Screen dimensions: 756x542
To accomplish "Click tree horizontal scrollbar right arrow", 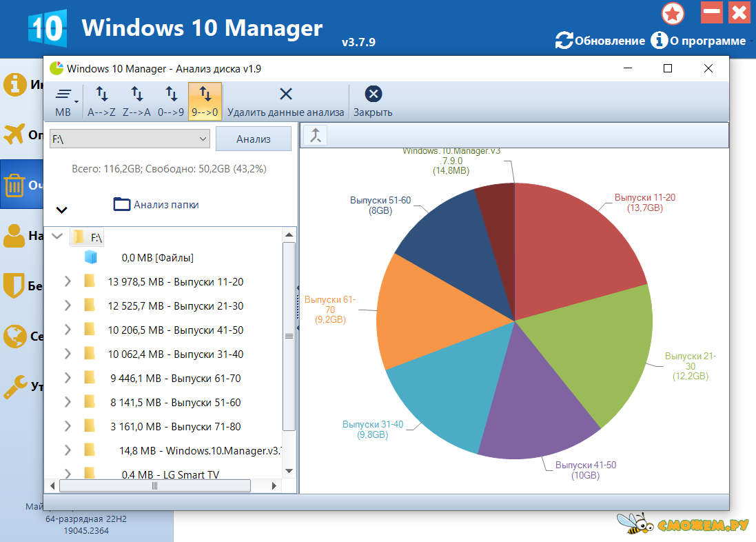I will (274, 486).
